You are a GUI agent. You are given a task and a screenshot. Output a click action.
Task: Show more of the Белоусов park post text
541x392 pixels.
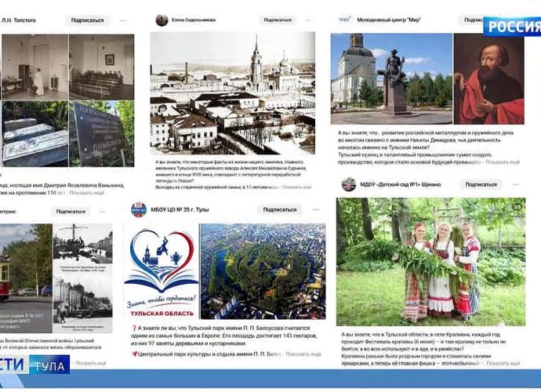coord(303,354)
